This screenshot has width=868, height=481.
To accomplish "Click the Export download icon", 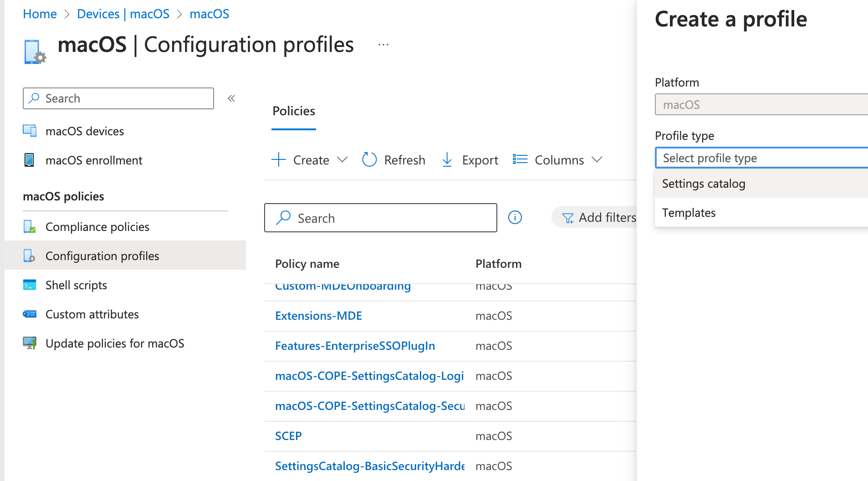I will click(x=447, y=160).
